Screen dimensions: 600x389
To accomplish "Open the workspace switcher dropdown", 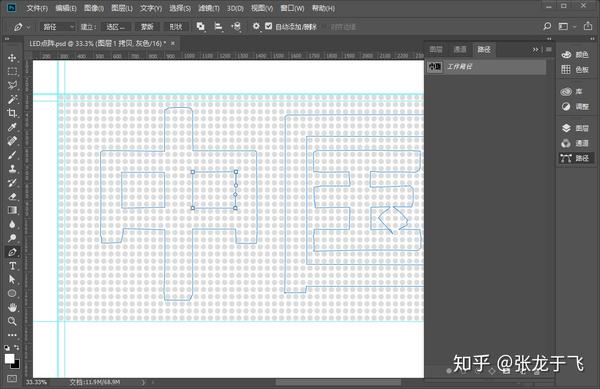I will pyautogui.click(x=567, y=26).
